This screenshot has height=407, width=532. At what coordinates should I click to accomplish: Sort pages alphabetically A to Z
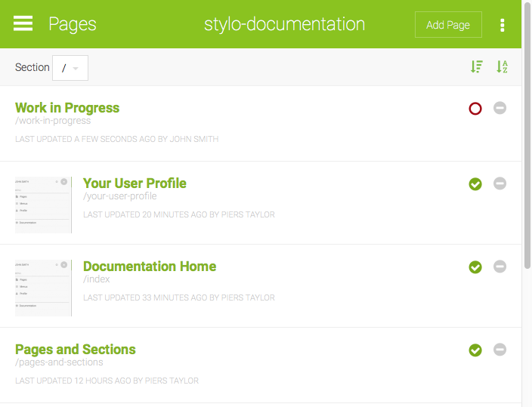(502, 67)
